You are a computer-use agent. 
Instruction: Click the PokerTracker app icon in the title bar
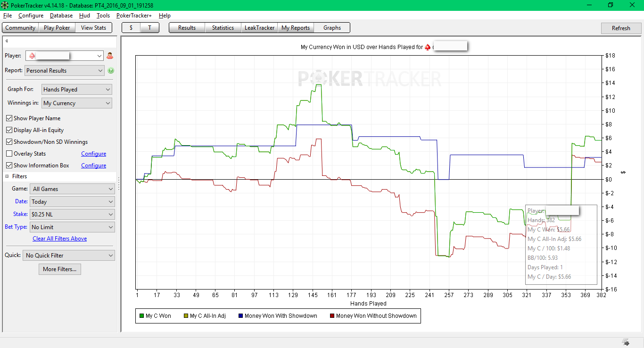click(x=5, y=5)
